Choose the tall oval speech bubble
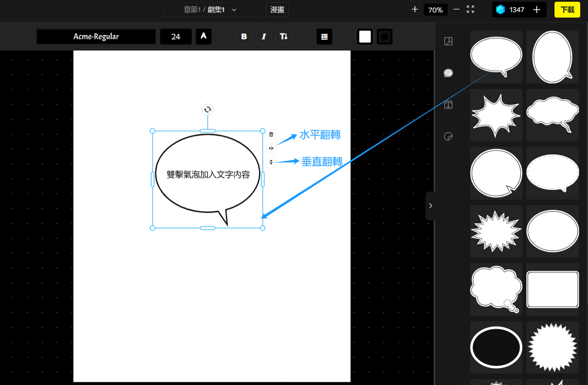Image resolution: width=588 pixels, height=385 pixels. [x=552, y=57]
